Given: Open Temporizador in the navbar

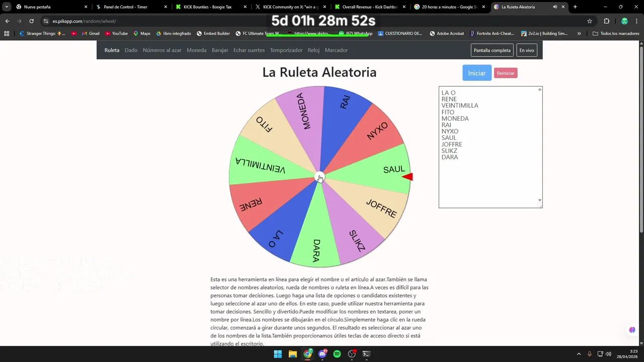Looking at the screenshot, I should tap(286, 50).
